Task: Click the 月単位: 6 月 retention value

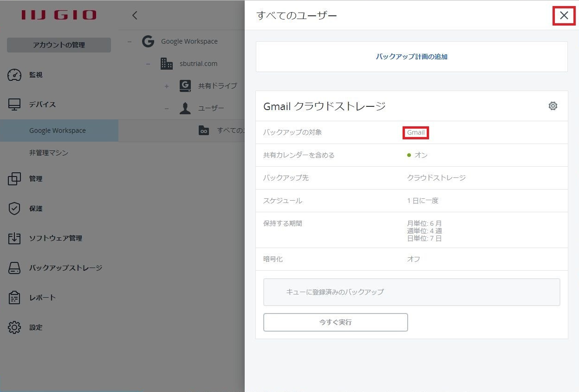Action: coord(424,223)
